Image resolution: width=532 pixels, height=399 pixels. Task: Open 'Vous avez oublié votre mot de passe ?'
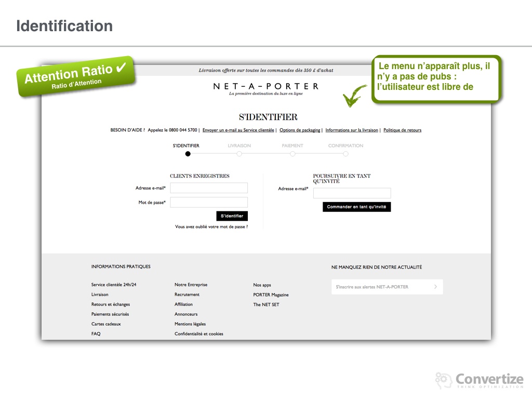(x=211, y=227)
